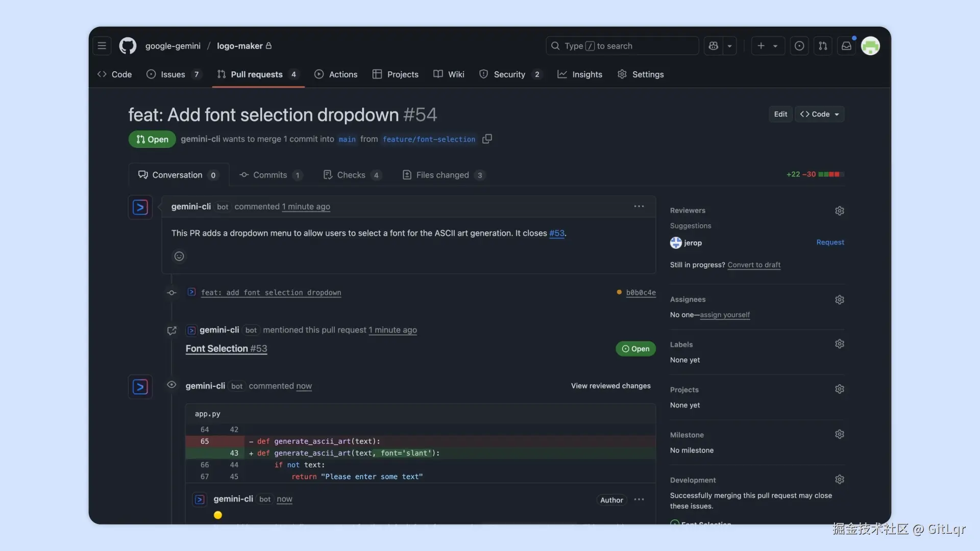Image resolution: width=980 pixels, height=551 pixels.
Task: Go to the GitHub home logo
Action: (x=128, y=46)
